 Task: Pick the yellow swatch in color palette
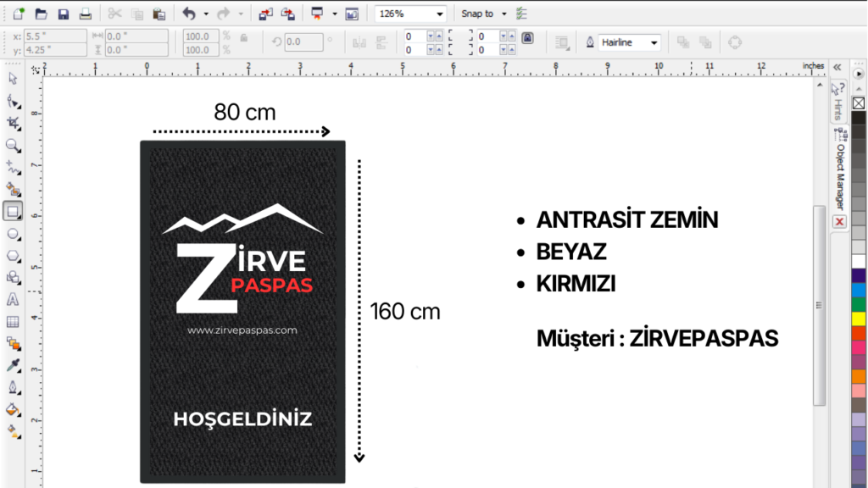coord(859,319)
